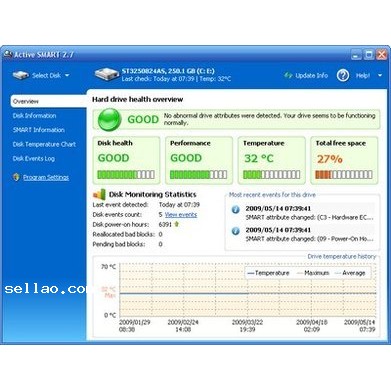Follow the View events link

pos(181,215)
